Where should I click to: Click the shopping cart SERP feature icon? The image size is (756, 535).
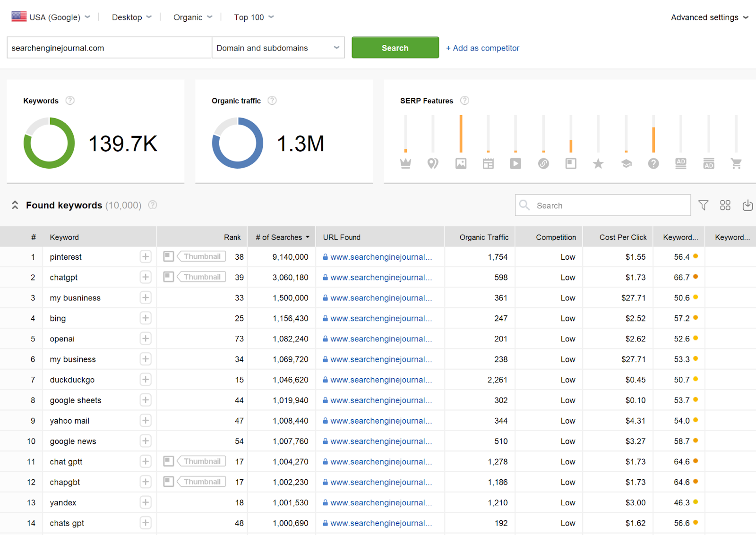[x=736, y=164]
